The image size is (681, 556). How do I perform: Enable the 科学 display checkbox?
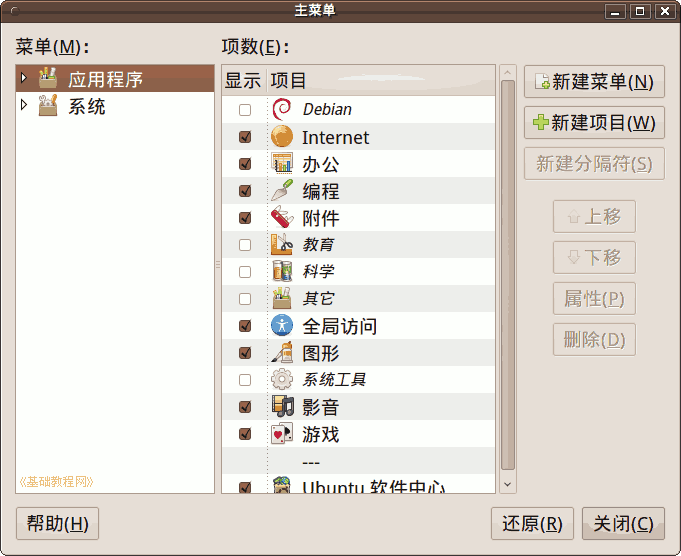coord(245,271)
